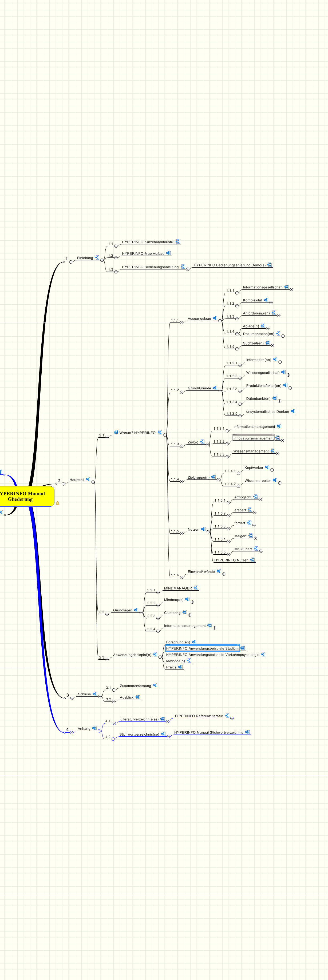Click the link icon after unsystematisches Denken
Image resolution: width=328 pixels, height=980 pixels.
click(x=293, y=411)
